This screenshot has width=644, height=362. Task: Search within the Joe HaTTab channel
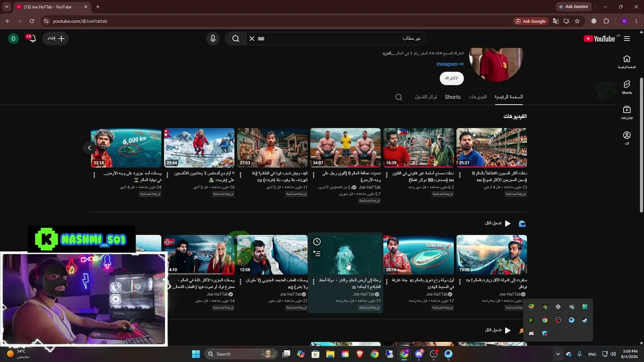[398, 97]
